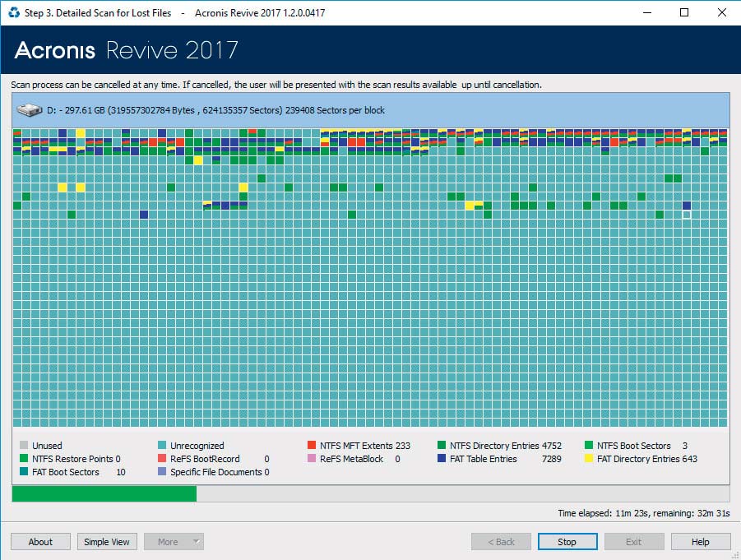Minimize the Acronis Revive window

click(647, 13)
